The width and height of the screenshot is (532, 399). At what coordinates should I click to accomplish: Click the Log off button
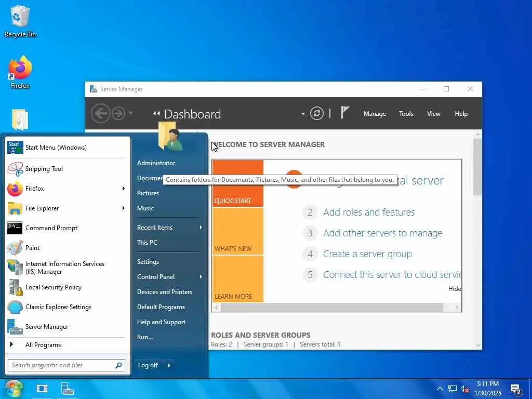(x=148, y=365)
